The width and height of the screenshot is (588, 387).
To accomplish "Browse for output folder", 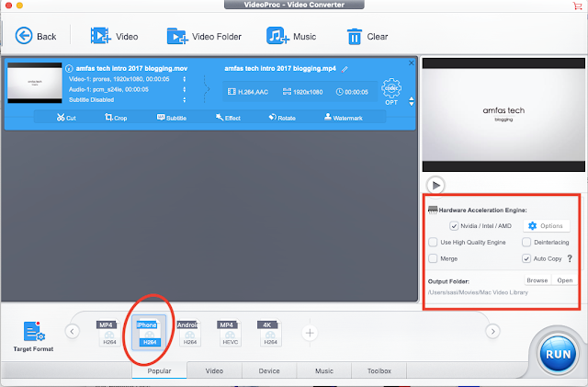I will pyautogui.click(x=537, y=280).
